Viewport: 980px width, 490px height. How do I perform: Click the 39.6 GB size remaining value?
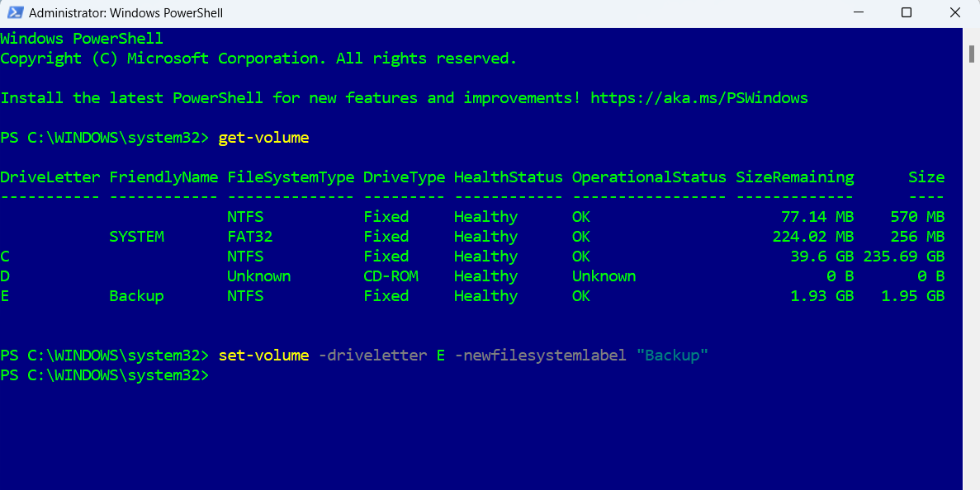pyautogui.click(x=821, y=257)
